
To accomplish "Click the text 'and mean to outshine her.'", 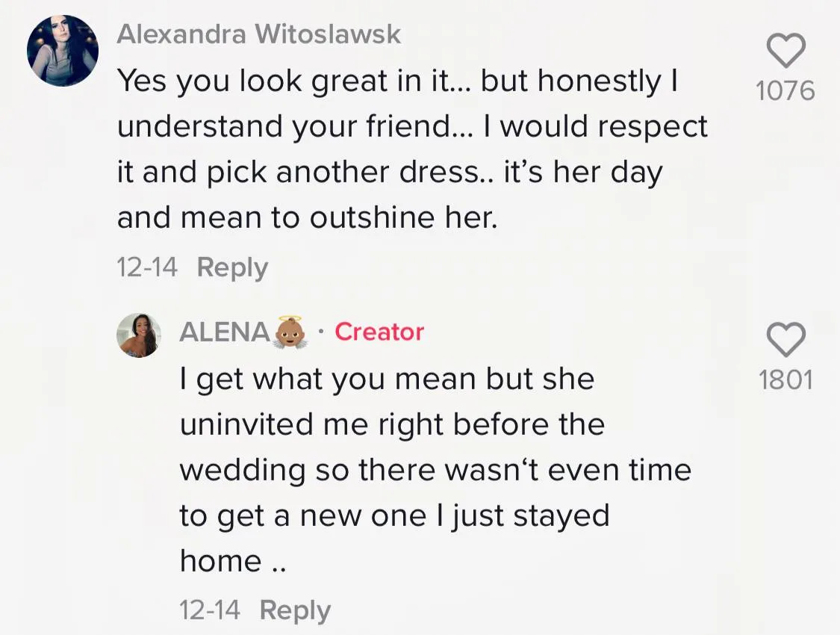I will (307, 217).
